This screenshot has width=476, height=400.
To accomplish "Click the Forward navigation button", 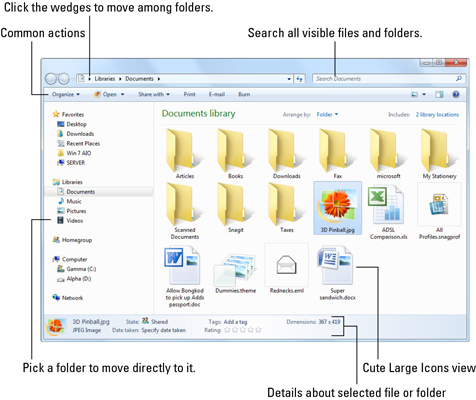I will pyautogui.click(x=63, y=79).
